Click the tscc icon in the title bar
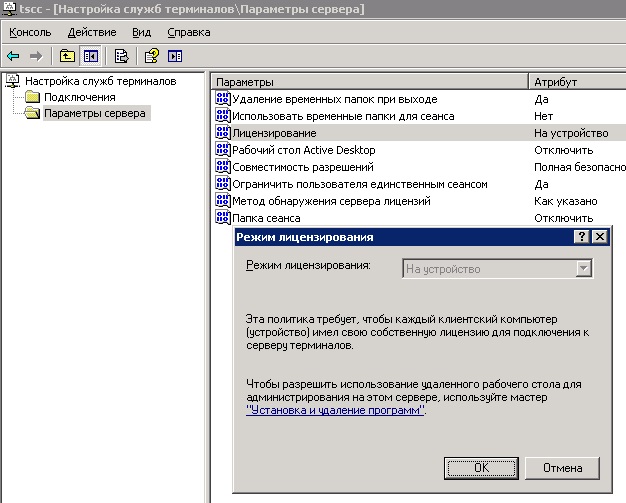 9,8
